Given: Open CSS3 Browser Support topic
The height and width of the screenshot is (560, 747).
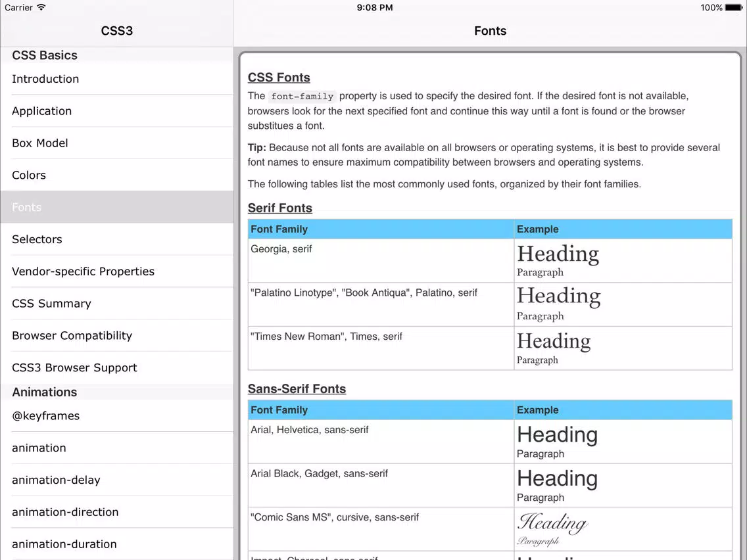Looking at the screenshot, I should point(117,367).
